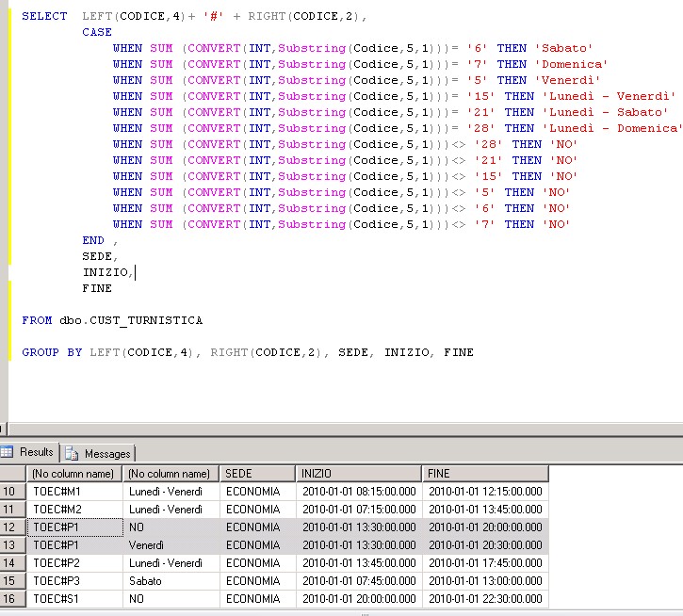The height and width of the screenshot is (616, 683).
Task: Select the SEDE column header
Action: coord(257,474)
